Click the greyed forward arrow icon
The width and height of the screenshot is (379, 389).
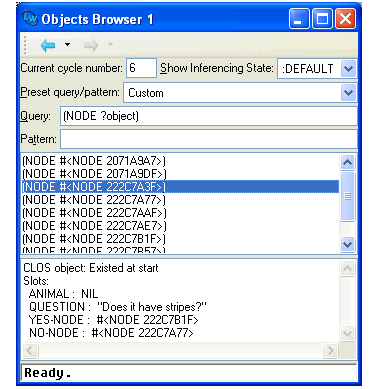point(91,45)
